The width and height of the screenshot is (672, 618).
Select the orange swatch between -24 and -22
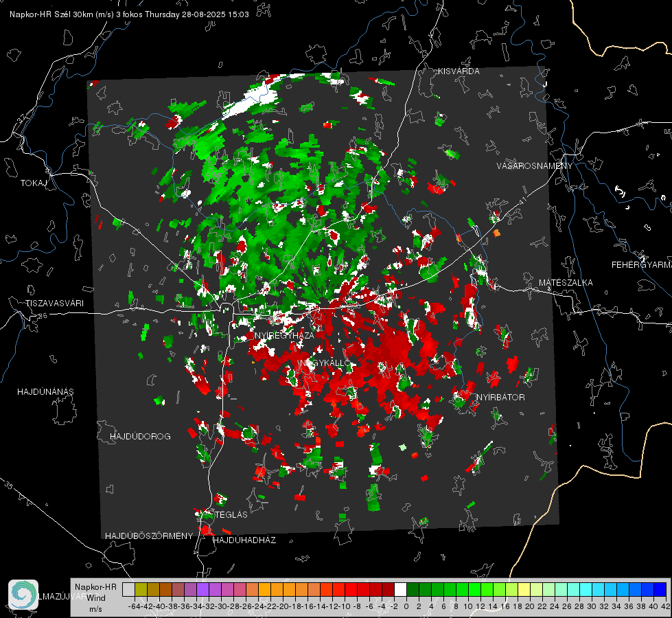pos(264,589)
